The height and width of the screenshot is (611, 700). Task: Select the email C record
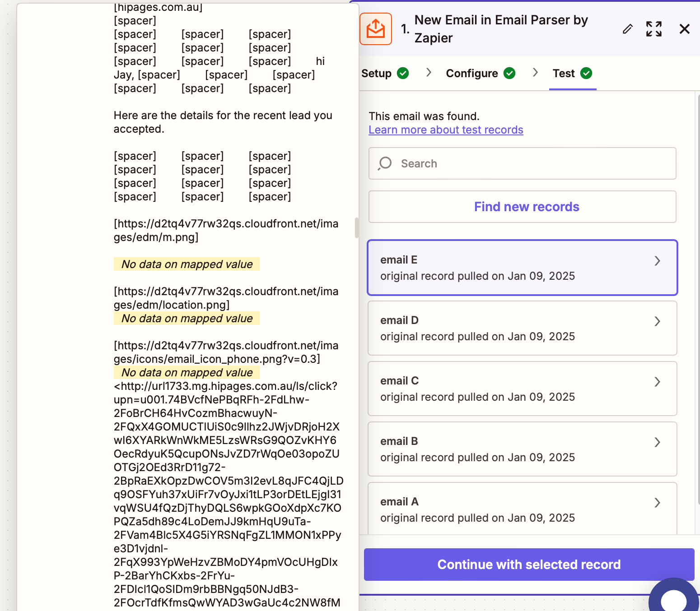click(523, 389)
